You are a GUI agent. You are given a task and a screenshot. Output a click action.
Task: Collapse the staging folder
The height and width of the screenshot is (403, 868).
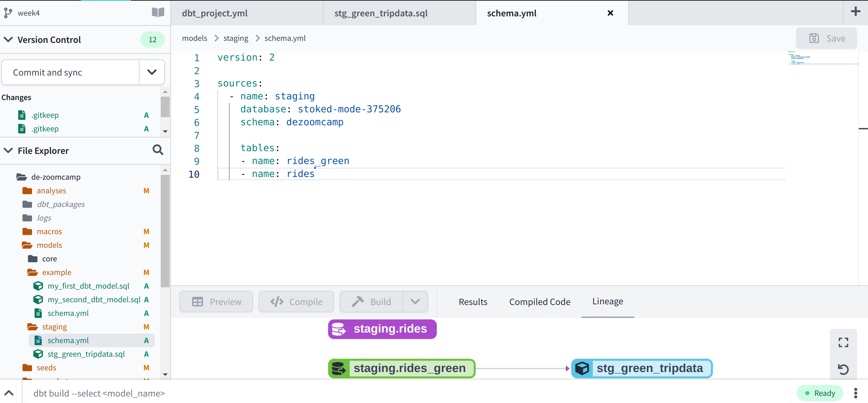[x=55, y=327]
